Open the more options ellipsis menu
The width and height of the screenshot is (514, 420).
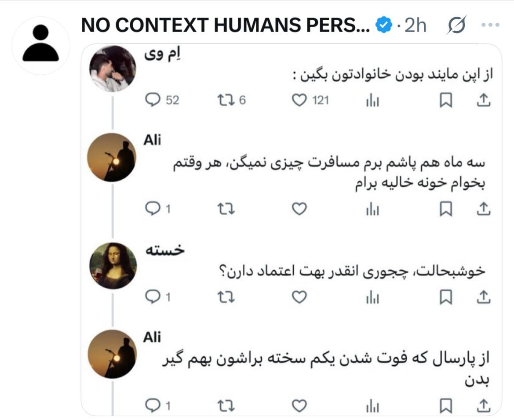click(x=490, y=25)
